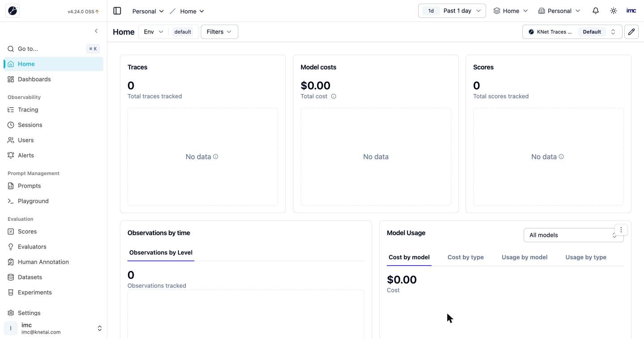Open the Past 1 day time range dropdown

pyautogui.click(x=452, y=11)
